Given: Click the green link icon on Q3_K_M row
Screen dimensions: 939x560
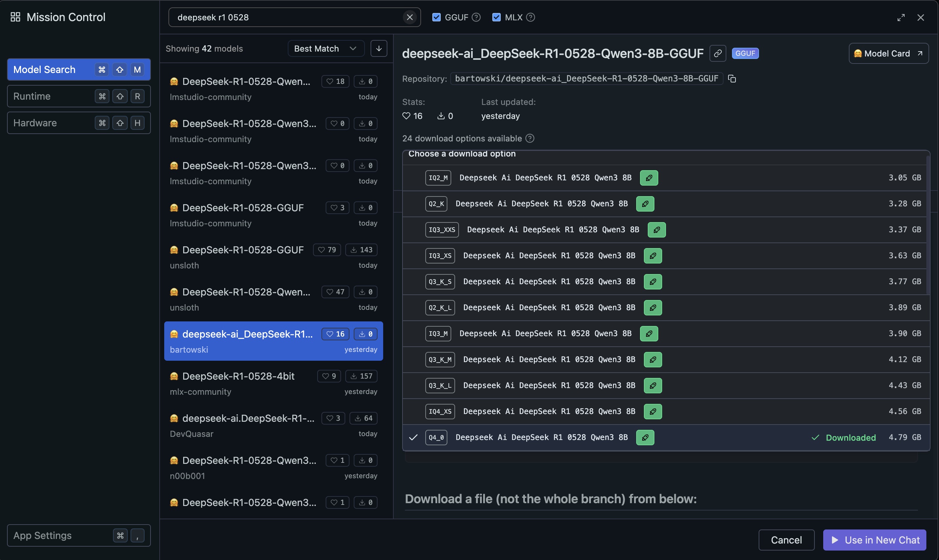Looking at the screenshot, I should [653, 360].
